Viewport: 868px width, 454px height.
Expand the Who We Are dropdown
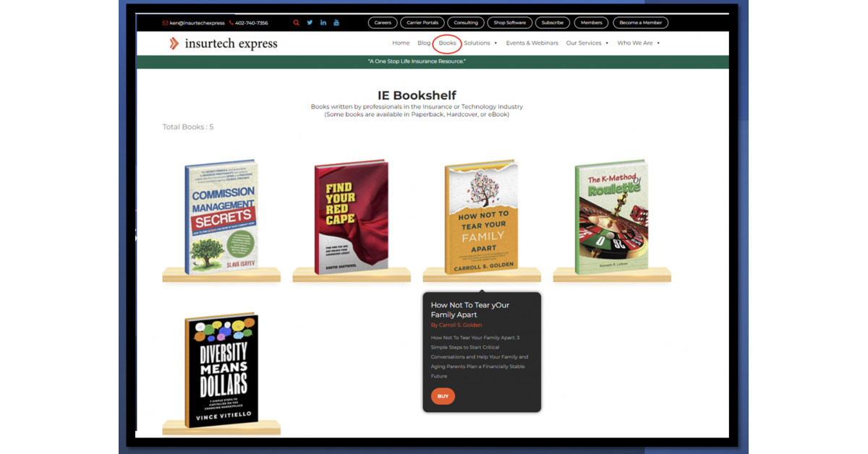tap(637, 43)
